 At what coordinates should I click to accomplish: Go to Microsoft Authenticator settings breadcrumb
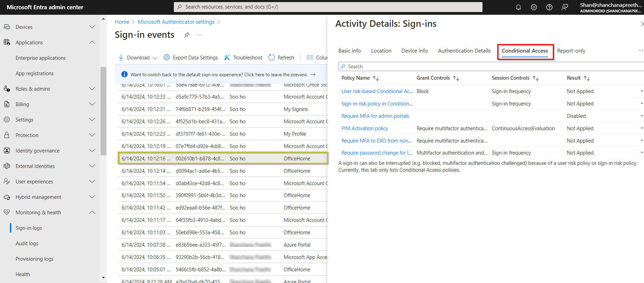pos(176,22)
